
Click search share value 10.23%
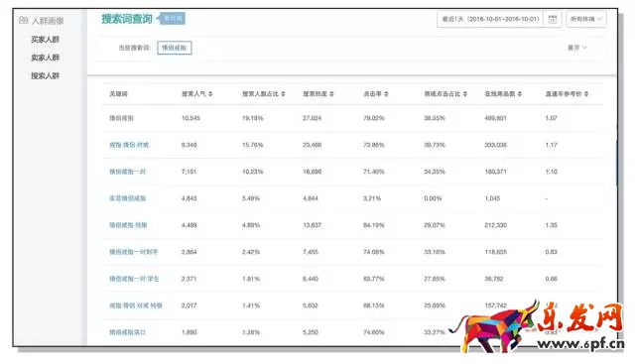coord(253,172)
